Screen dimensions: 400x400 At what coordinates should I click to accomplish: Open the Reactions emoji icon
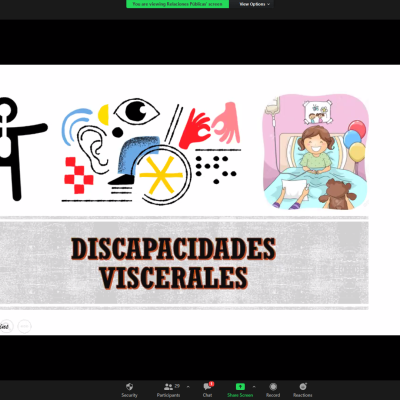click(x=303, y=387)
